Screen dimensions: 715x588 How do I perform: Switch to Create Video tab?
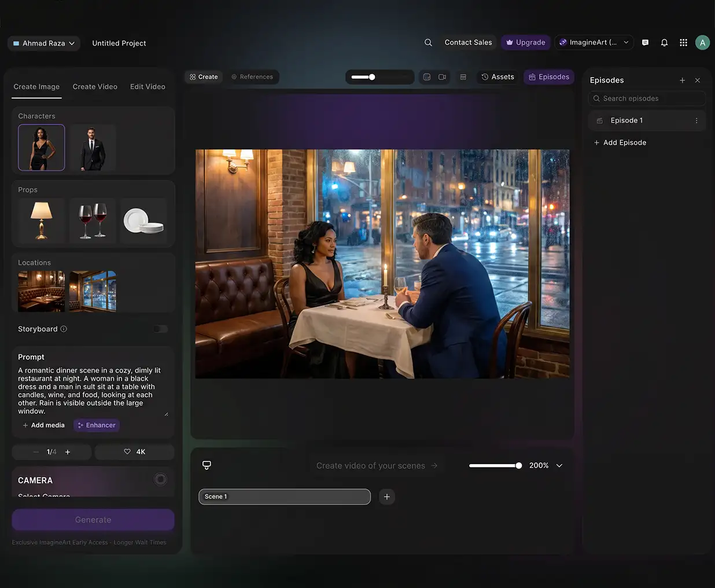[95, 87]
